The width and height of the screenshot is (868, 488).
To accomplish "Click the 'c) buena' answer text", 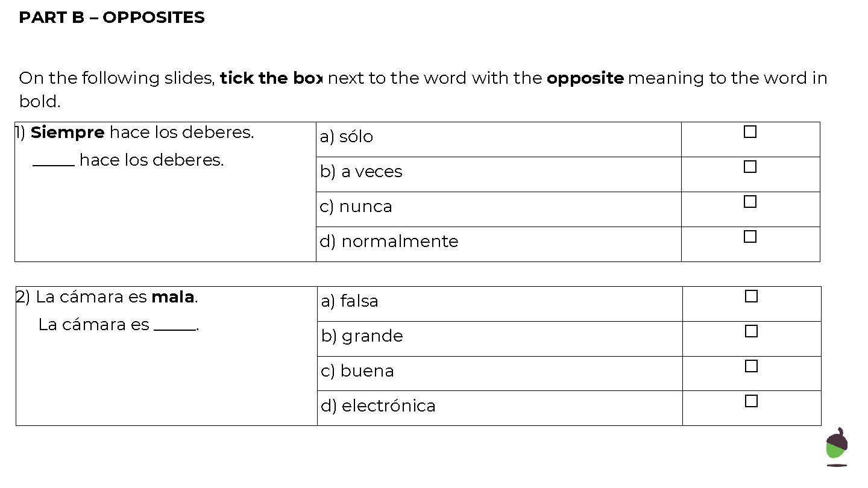I will (x=357, y=371).
